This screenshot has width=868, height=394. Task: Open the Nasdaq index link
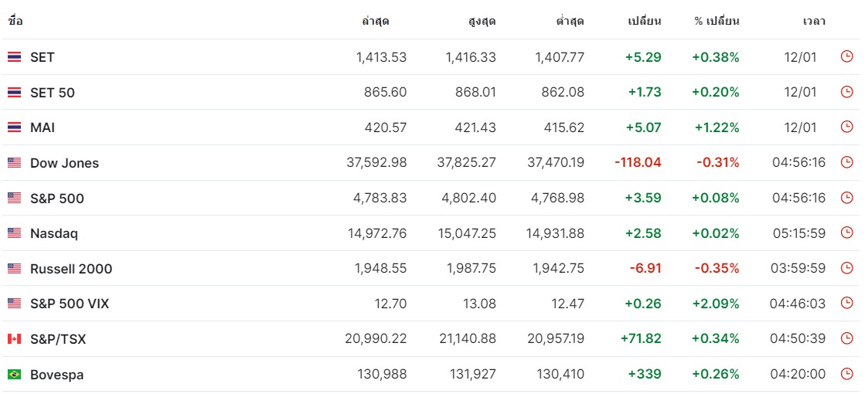54,233
